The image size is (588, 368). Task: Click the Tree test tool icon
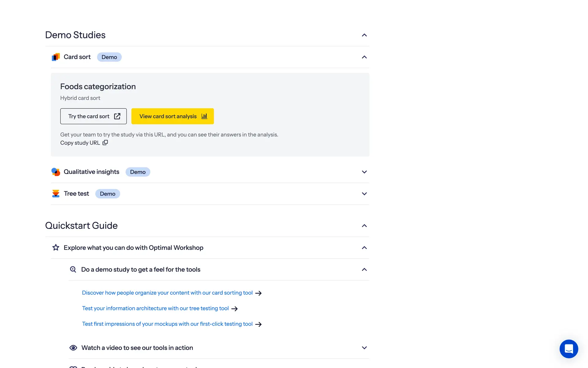tap(56, 194)
